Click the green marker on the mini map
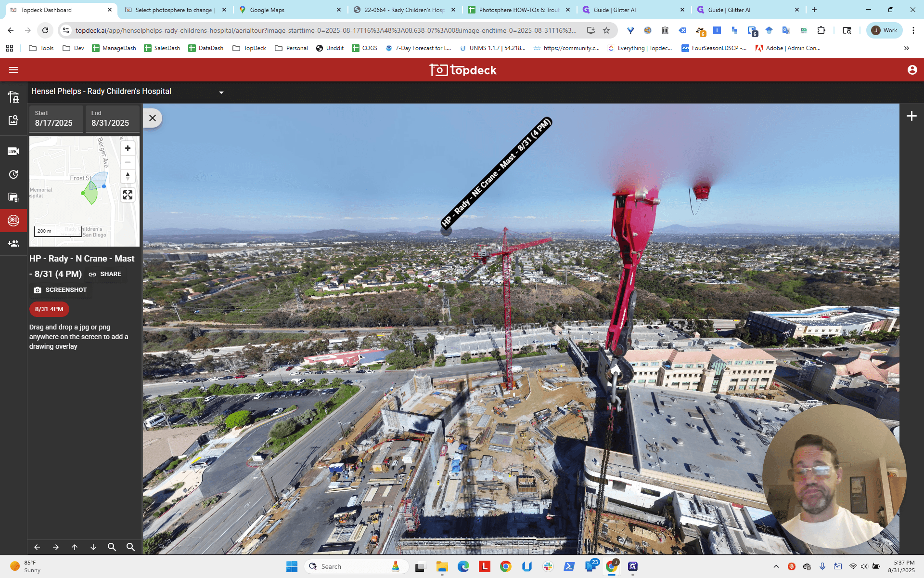Screen dimensions: 924x578 click(x=83, y=193)
